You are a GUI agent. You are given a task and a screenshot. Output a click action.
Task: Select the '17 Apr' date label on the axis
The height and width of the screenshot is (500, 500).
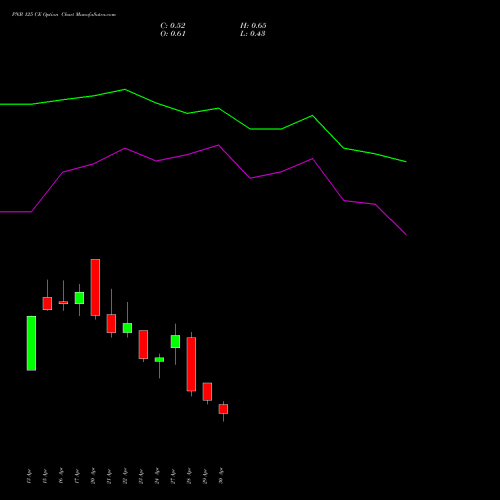pos(77,476)
